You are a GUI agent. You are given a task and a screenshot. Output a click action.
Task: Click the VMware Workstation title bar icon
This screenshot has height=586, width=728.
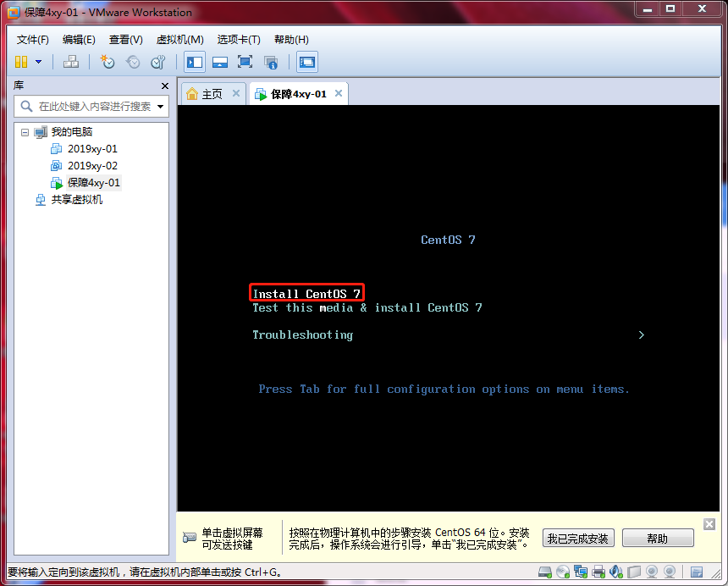[x=14, y=13]
